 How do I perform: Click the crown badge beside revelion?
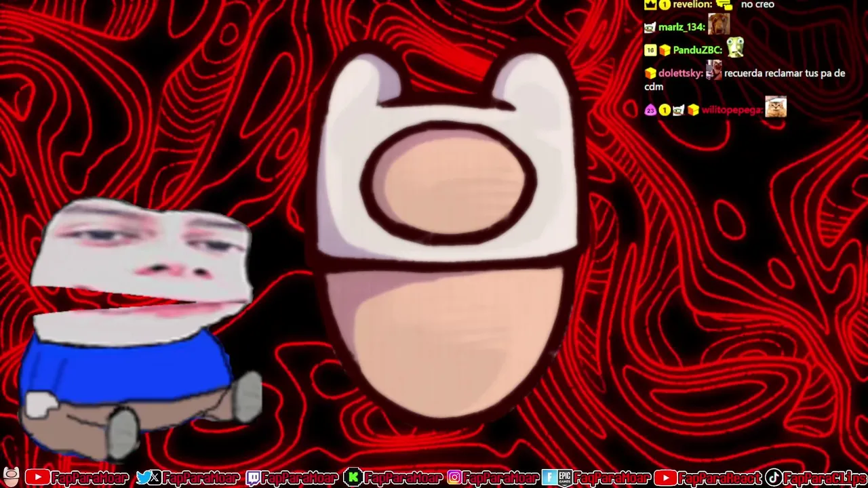click(650, 5)
